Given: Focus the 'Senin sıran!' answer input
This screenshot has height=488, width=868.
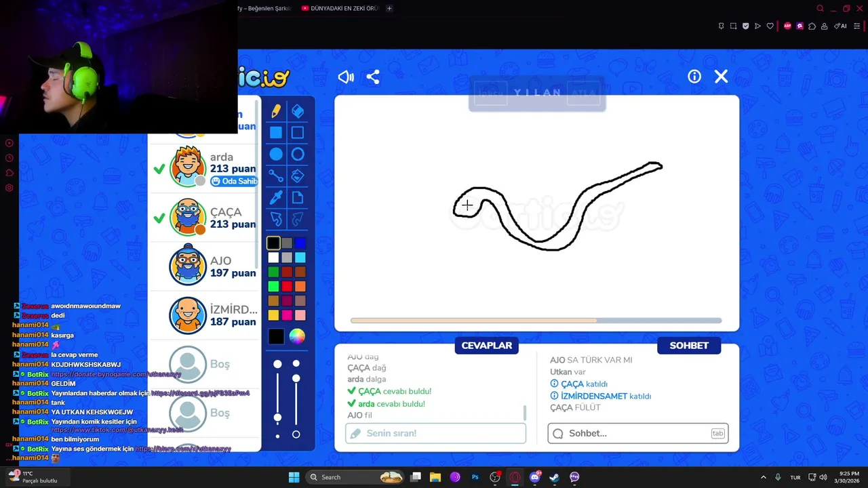Looking at the screenshot, I should tap(435, 433).
